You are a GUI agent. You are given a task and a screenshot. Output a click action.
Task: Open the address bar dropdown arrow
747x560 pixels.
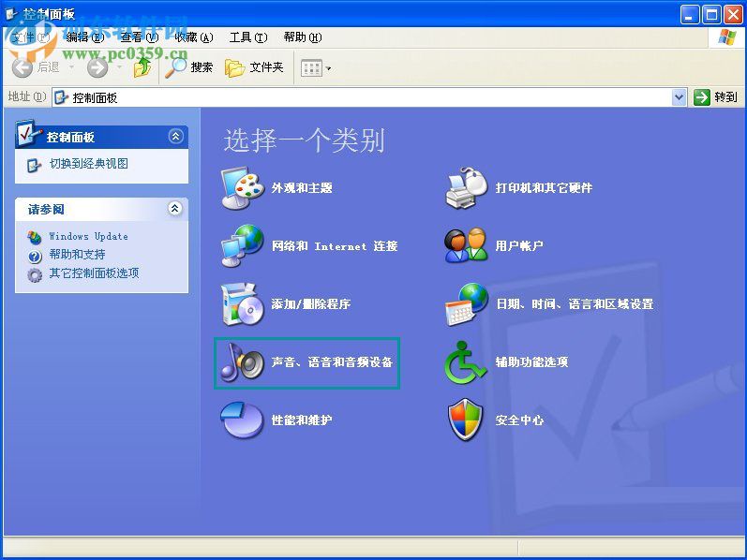[679, 97]
